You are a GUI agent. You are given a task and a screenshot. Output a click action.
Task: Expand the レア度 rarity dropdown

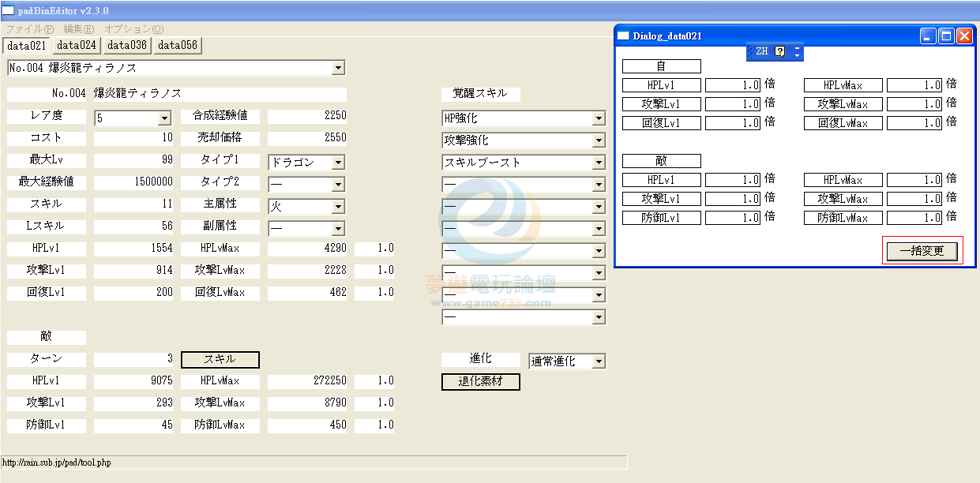click(x=164, y=118)
